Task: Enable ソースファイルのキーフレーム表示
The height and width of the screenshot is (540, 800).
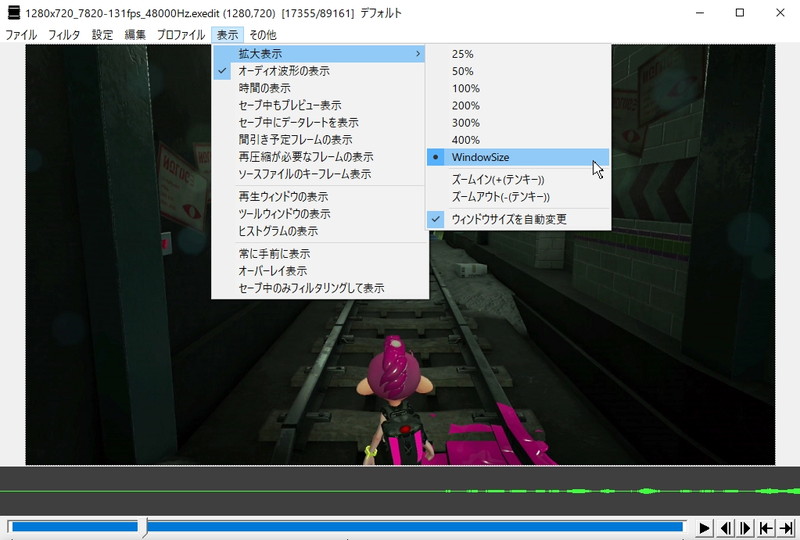Action: tap(319, 174)
